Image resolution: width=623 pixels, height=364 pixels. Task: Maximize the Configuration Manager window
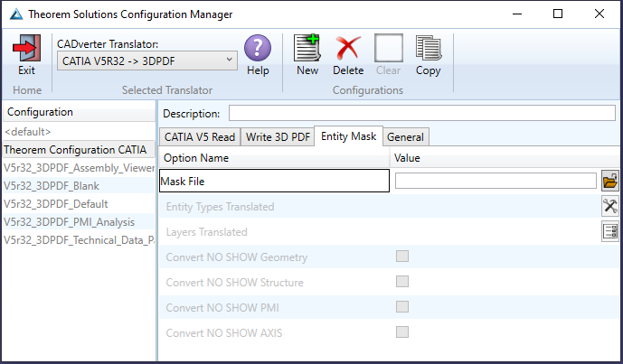pyautogui.click(x=558, y=14)
